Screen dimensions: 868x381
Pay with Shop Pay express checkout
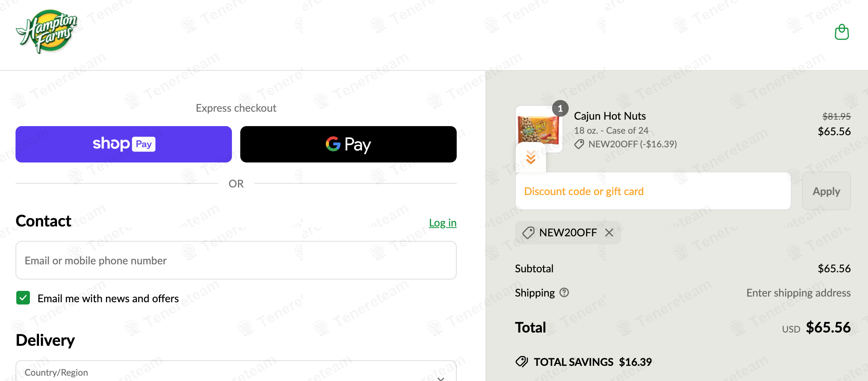(124, 144)
